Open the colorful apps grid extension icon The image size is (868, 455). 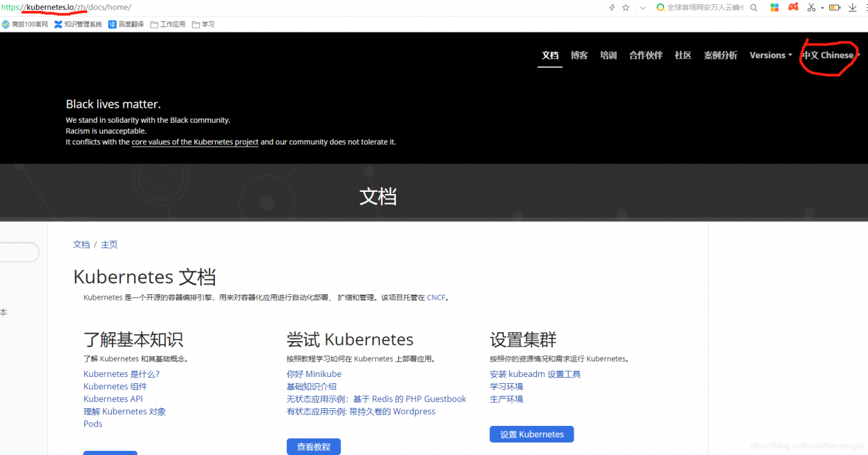tap(774, 7)
